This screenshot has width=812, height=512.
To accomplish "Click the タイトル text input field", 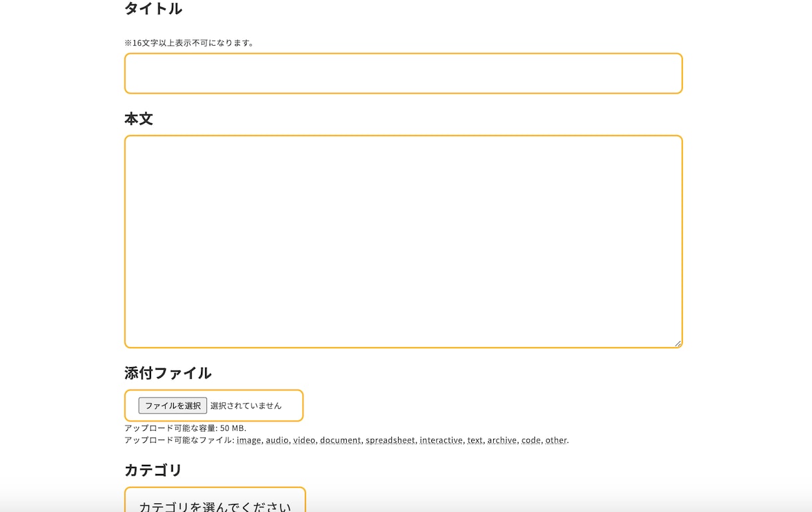I will [x=403, y=73].
